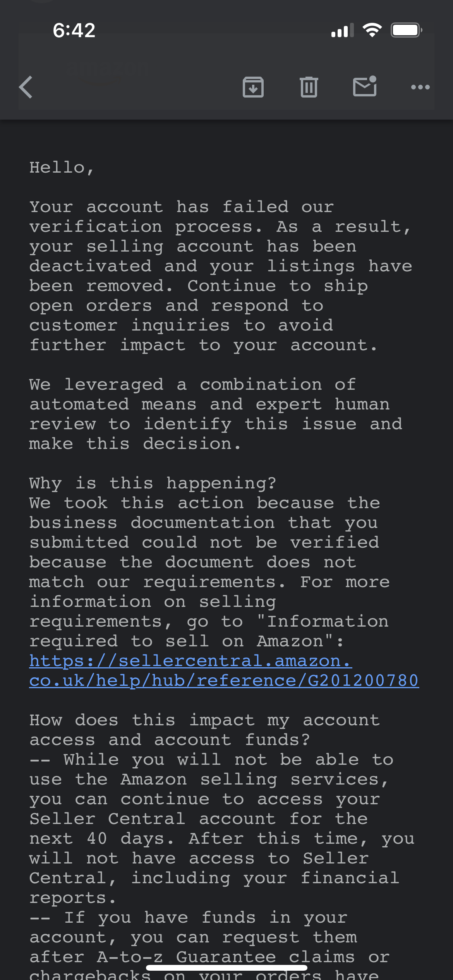
Task: Tap the "Your account has failed our" line
Action: click(182, 207)
